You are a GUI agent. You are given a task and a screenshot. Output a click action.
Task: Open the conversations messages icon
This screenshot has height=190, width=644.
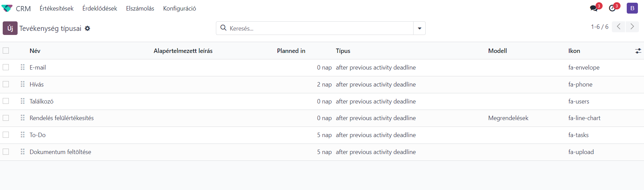tap(594, 8)
